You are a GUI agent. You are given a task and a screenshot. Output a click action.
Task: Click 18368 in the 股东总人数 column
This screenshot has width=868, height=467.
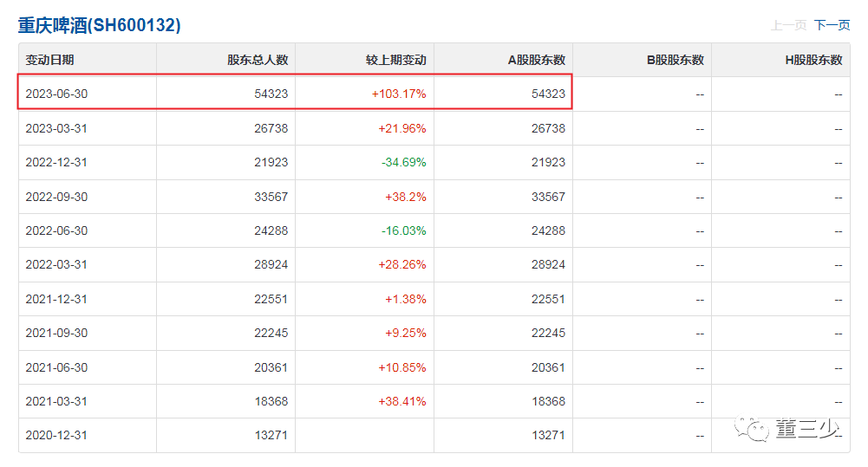(271, 402)
